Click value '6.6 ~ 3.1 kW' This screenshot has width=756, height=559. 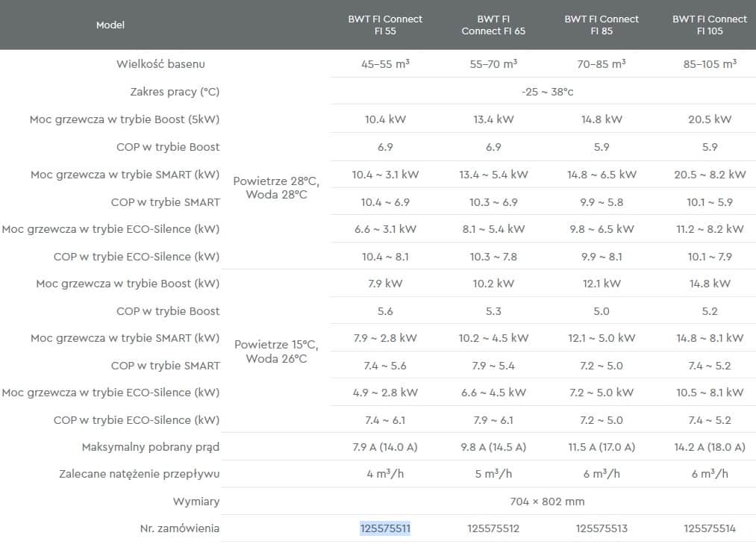pyautogui.click(x=385, y=228)
